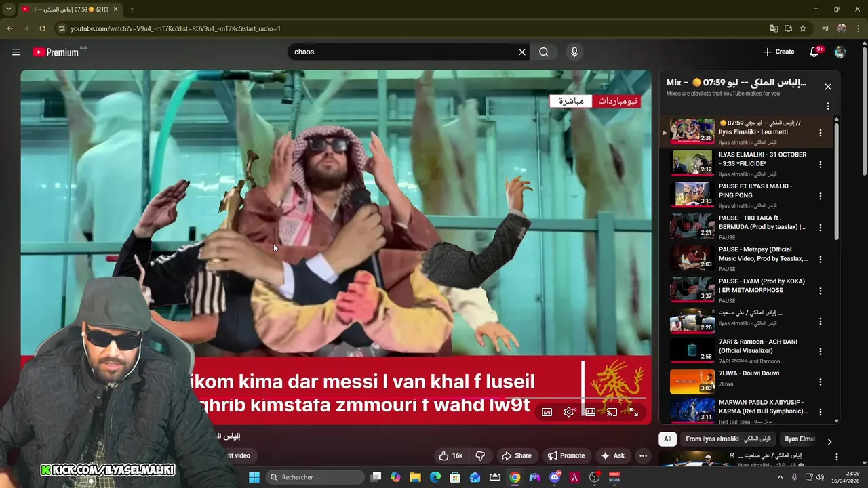Screen dimensions: 868x488
Task: Click the address bar URL
Action: tap(176, 28)
